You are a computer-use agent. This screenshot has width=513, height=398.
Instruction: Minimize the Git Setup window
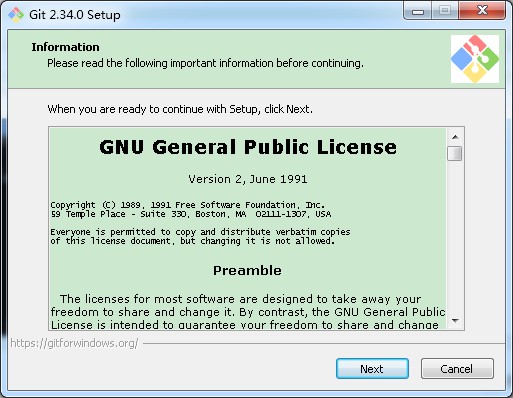418,11
